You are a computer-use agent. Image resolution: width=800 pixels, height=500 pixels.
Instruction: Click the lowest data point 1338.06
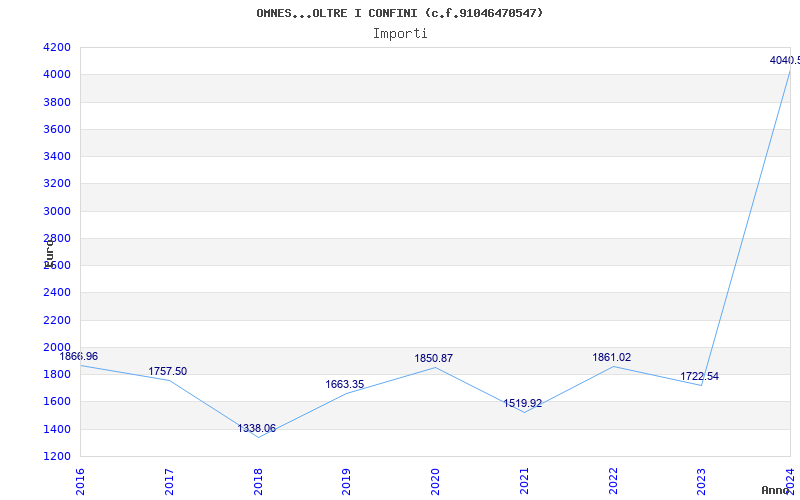pos(256,428)
